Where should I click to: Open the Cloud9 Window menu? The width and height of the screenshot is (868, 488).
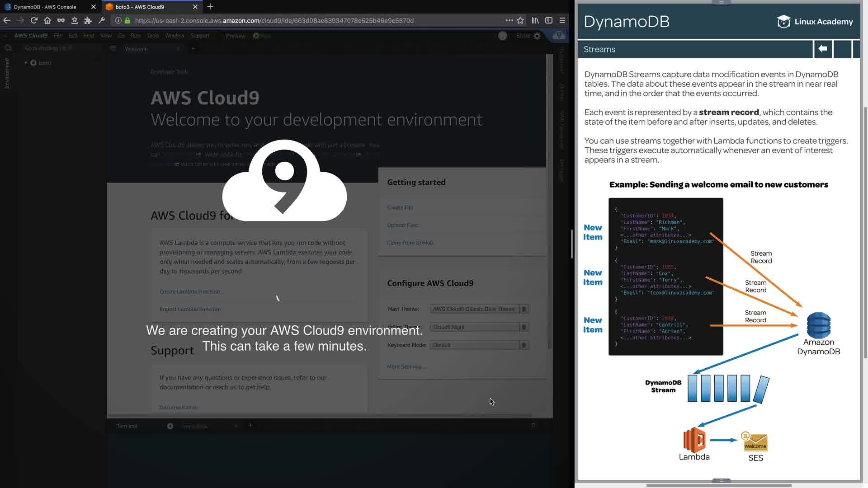175,36
